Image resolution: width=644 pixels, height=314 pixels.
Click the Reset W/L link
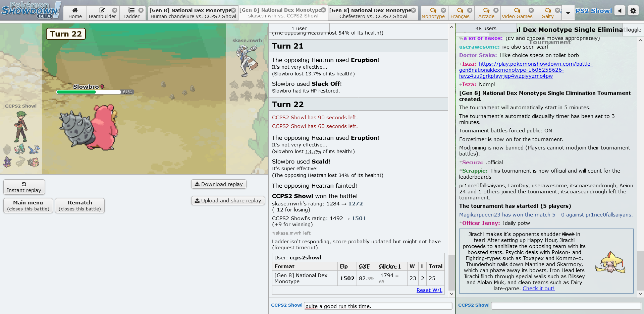[429, 290]
